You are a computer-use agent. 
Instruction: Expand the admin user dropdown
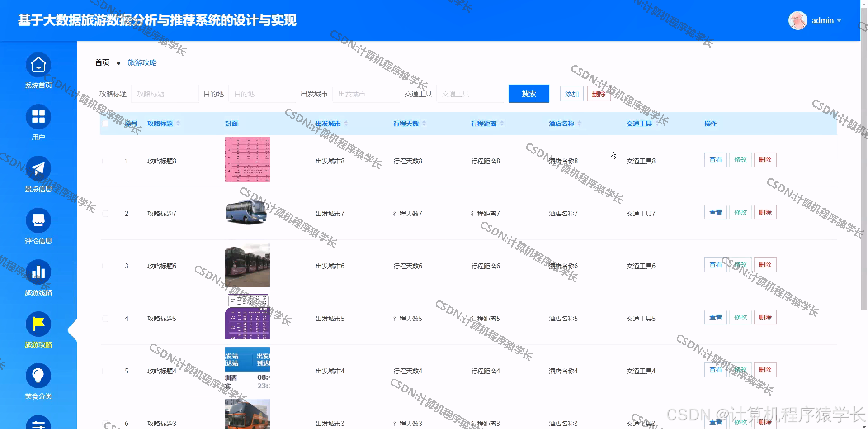coord(839,20)
